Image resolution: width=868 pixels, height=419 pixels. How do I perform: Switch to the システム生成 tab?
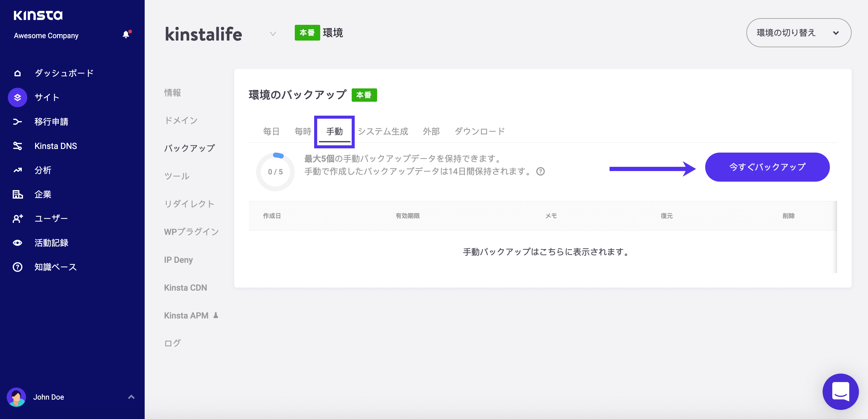383,131
